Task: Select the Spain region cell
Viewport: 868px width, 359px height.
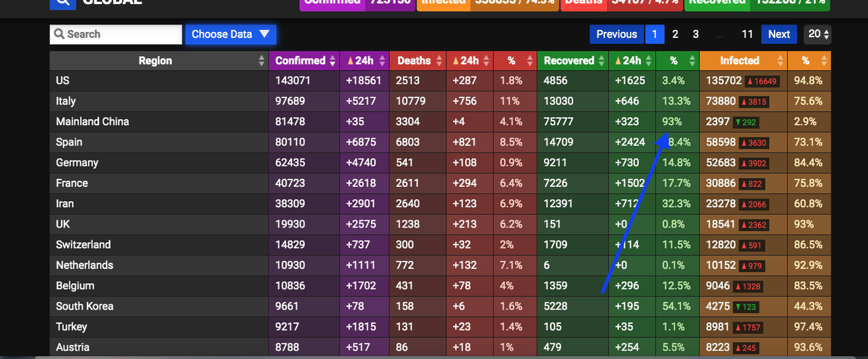Action: [x=159, y=142]
